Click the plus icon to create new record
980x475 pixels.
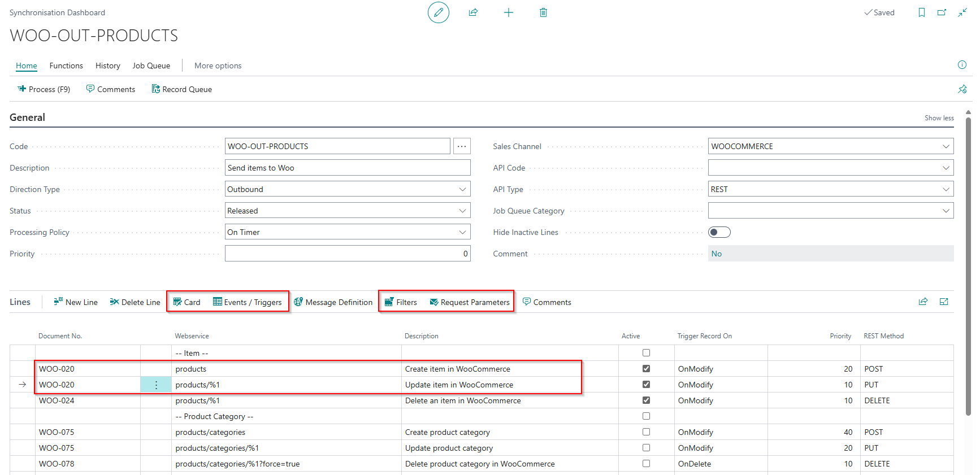point(509,12)
